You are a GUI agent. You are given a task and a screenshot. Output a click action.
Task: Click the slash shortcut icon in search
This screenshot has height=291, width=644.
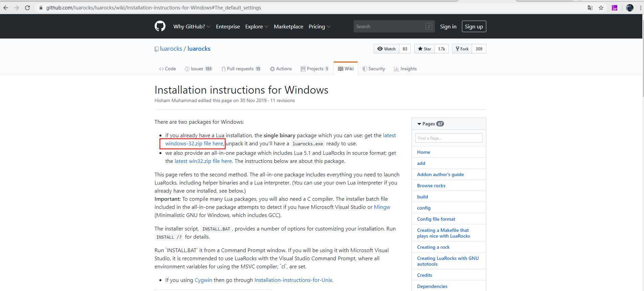click(x=429, y=26)
